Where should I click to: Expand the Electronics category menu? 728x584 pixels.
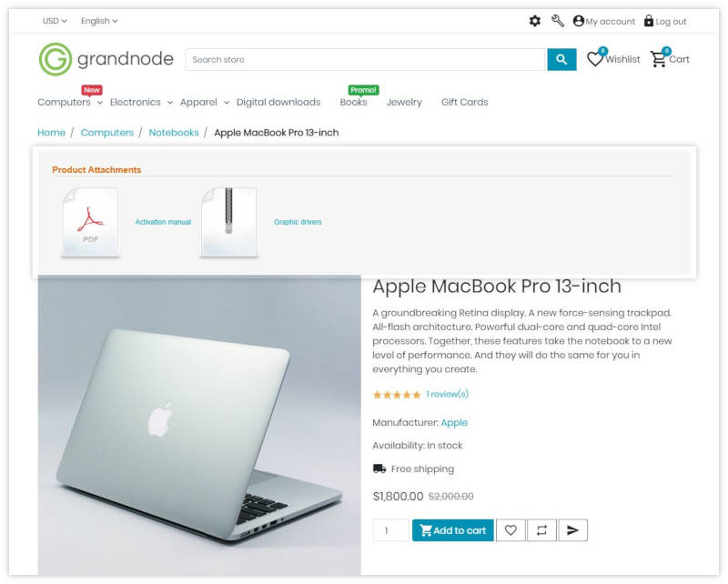click(141, 102)
